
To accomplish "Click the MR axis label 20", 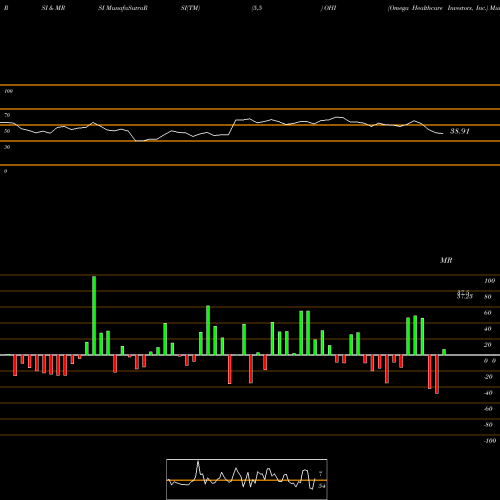I will pos(488,345).
